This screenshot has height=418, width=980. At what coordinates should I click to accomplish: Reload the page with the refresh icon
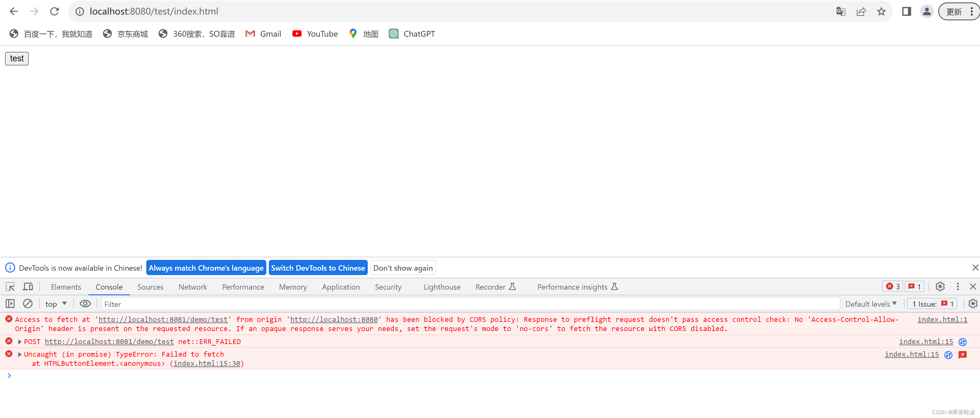pyautogui.click(x=55, y=11)
